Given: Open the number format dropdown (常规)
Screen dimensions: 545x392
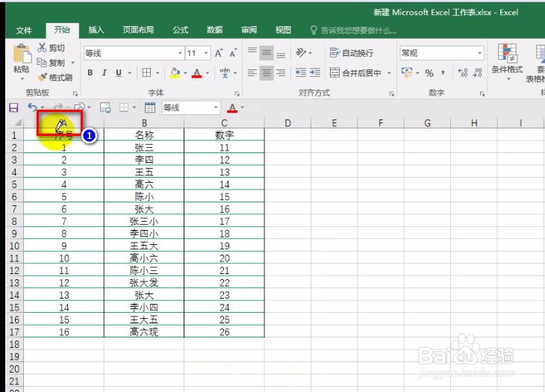Looking at the screenshot, I should (479, 53).
